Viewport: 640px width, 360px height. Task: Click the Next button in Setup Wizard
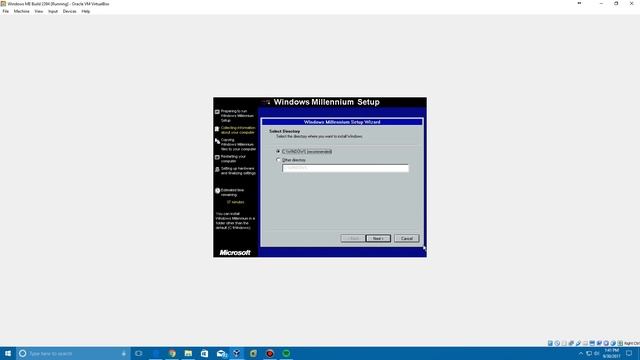point(378,238)
